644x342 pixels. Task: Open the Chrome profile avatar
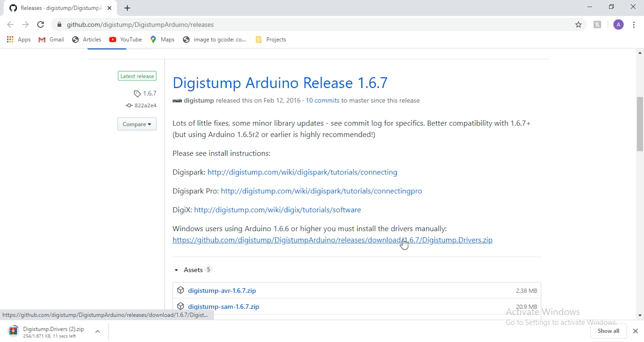[x=619, y=24]
